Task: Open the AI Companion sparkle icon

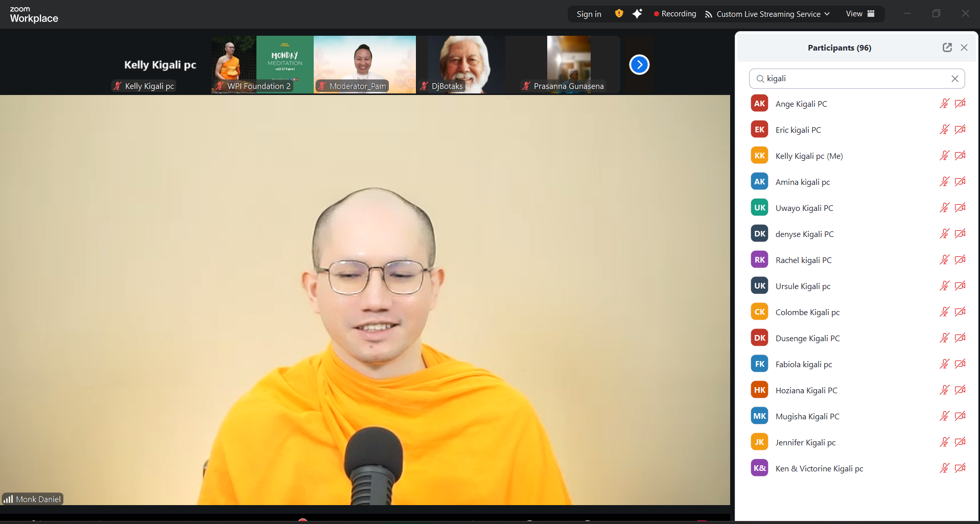Action: [637, 14]
